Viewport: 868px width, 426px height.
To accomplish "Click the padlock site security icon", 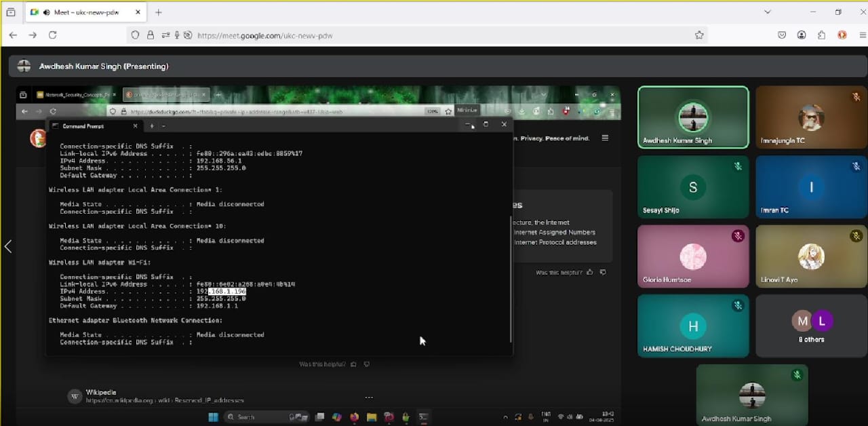I will tap(150, 35).
